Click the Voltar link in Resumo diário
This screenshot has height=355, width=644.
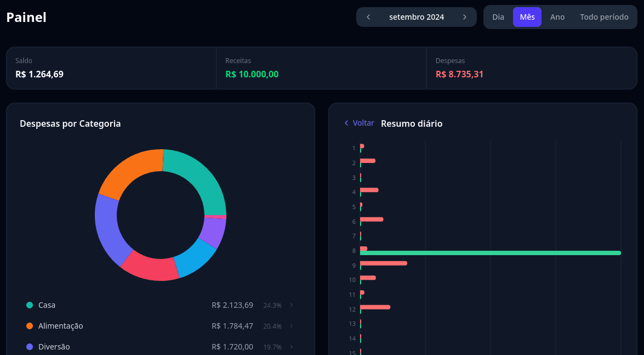point(359,123)
